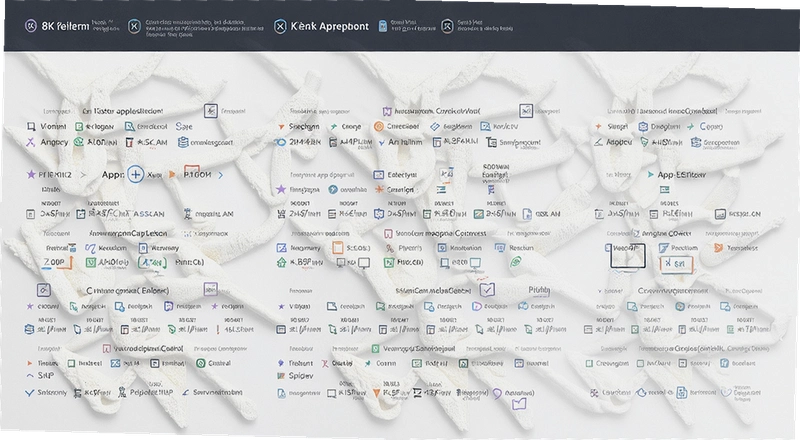Open the "Spidev" entry
Image resolution: width=800 pixels, height=440 pixels.
[301, 375]
